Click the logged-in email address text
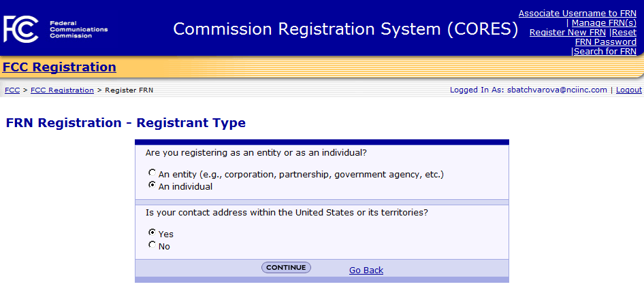Image resolution: width=644 pixels, height=295 pixels. (557, 90)
